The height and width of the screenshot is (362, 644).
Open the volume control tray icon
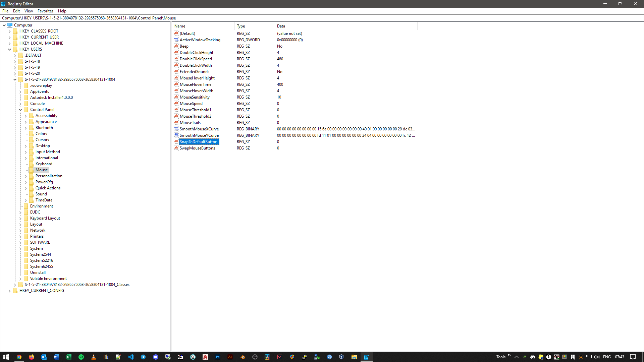597,357
